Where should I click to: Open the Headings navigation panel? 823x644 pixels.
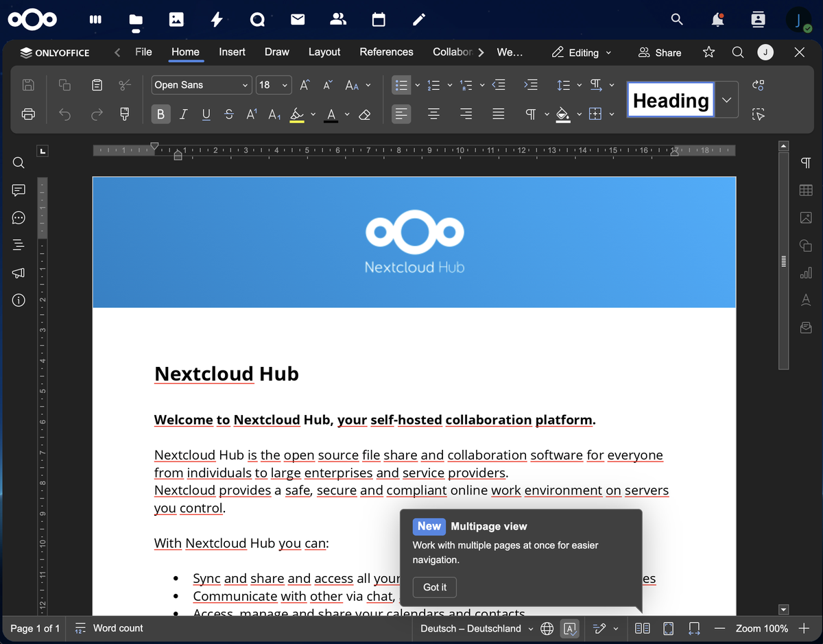coord(19,245)
